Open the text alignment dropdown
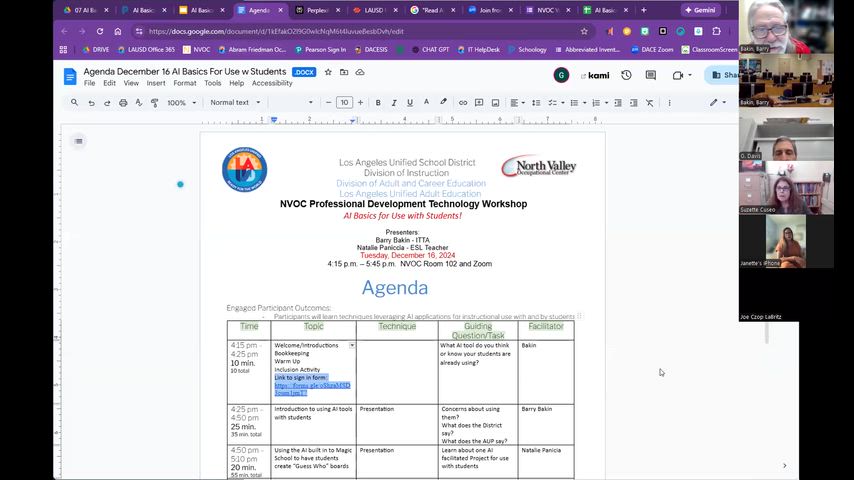 [x=517, y=102]
